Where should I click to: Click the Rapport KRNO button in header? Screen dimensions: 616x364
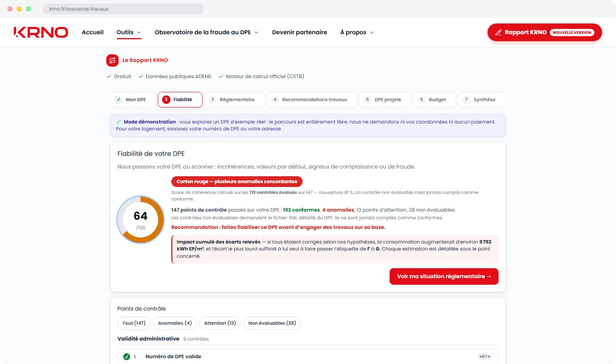(x=544, y=32)
